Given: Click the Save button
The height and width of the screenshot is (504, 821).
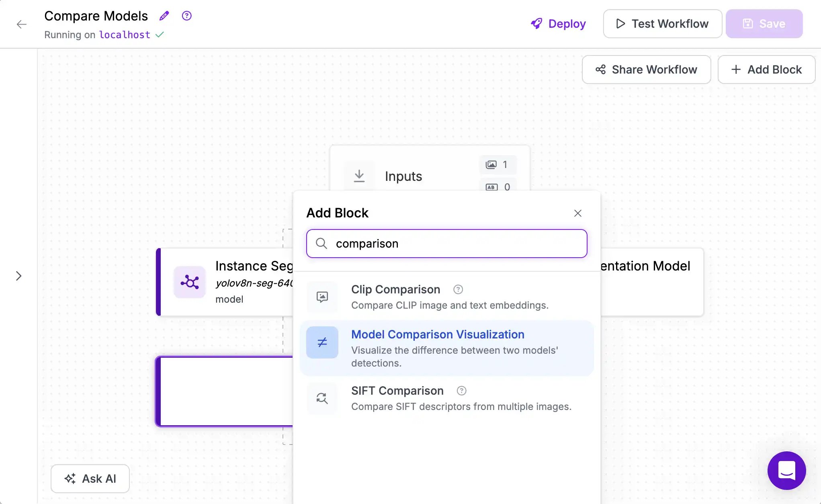Looking at the screenshot, I should point(764,24).
